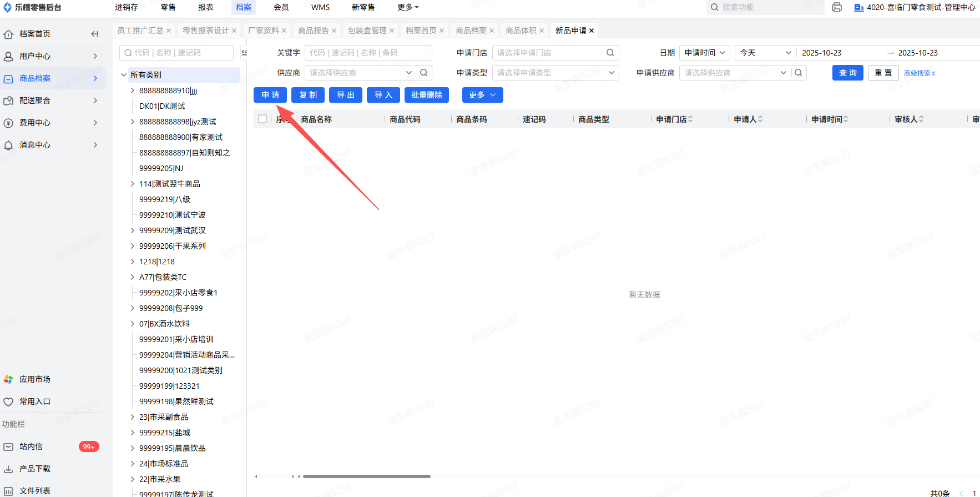The image size is (980, 497).
Task: Switch to the 商品档案 tab
Action: (471, 31)
